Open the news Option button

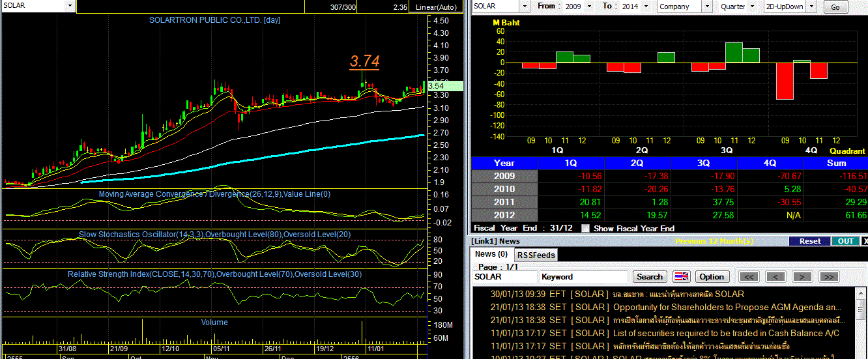point(712,277)
